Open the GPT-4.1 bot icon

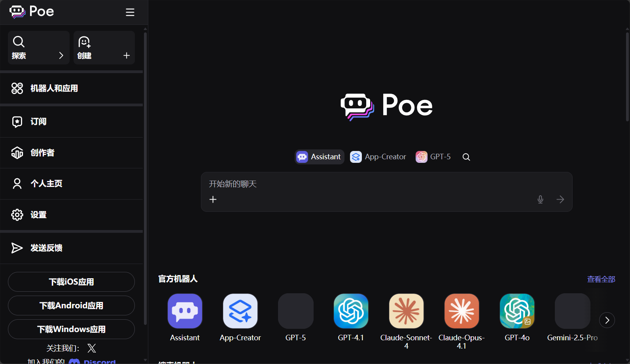point(351,311)
